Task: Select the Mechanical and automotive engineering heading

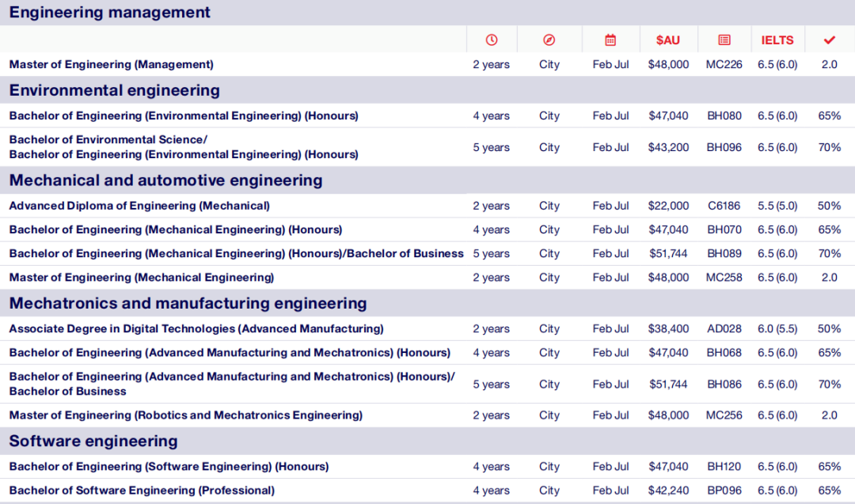Action: [165, 180]
